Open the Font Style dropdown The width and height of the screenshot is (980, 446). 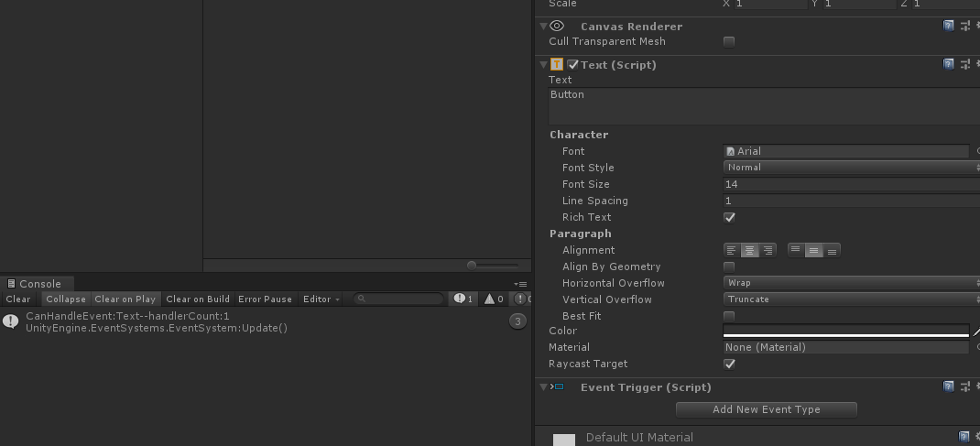(851, 168)
